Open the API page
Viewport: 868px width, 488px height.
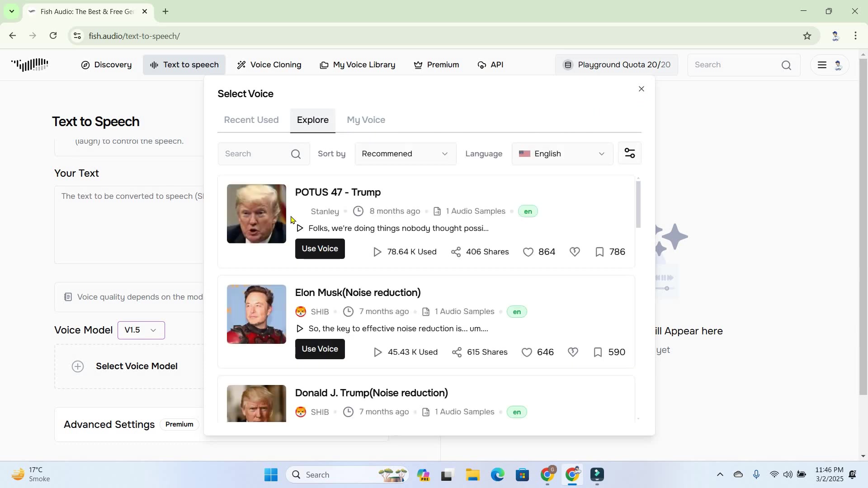click(x=491, y=65)
